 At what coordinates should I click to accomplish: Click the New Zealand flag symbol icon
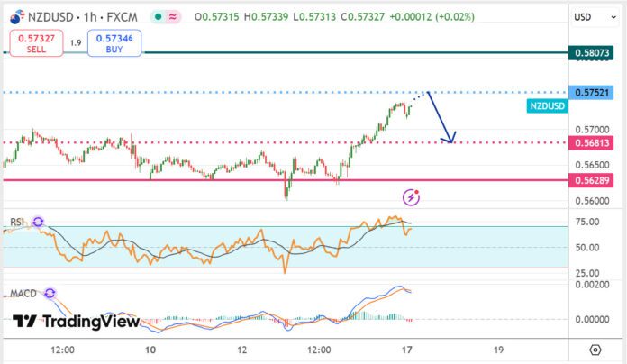17,17
